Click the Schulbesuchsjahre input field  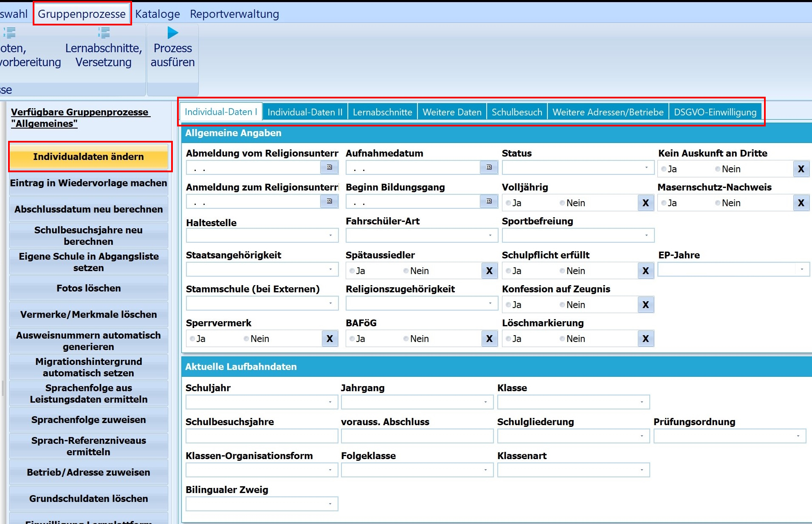tap(262, 436)
